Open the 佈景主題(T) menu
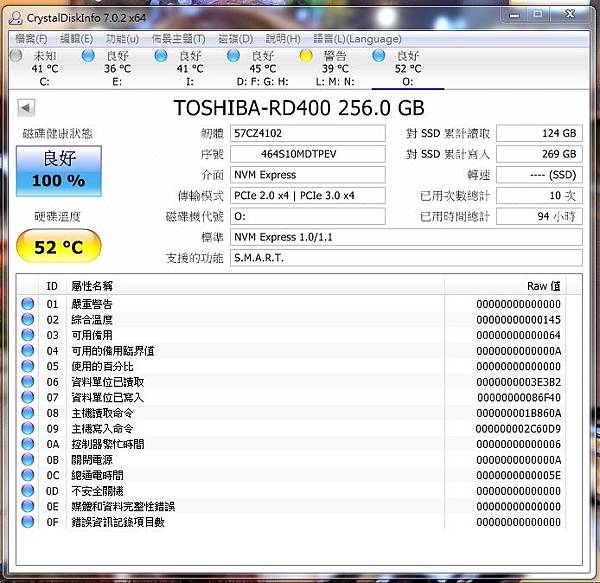The height and width of the screenshot is (583, 600). (178, 39)
